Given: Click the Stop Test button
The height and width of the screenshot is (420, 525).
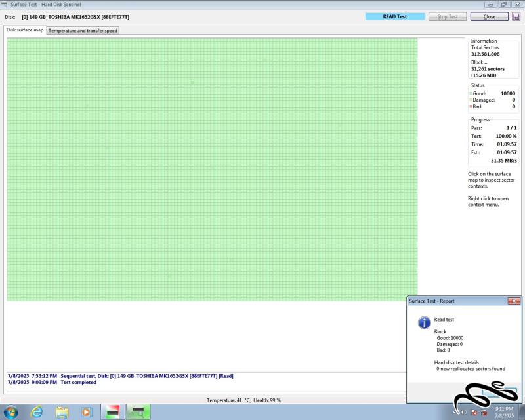Looking at the screenshot, I should click(x=448, y=16).
